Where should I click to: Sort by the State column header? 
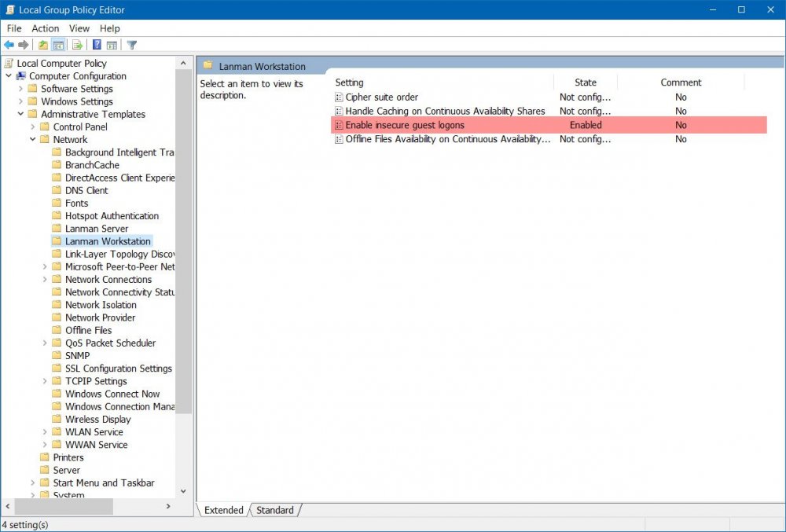(586, 83)
